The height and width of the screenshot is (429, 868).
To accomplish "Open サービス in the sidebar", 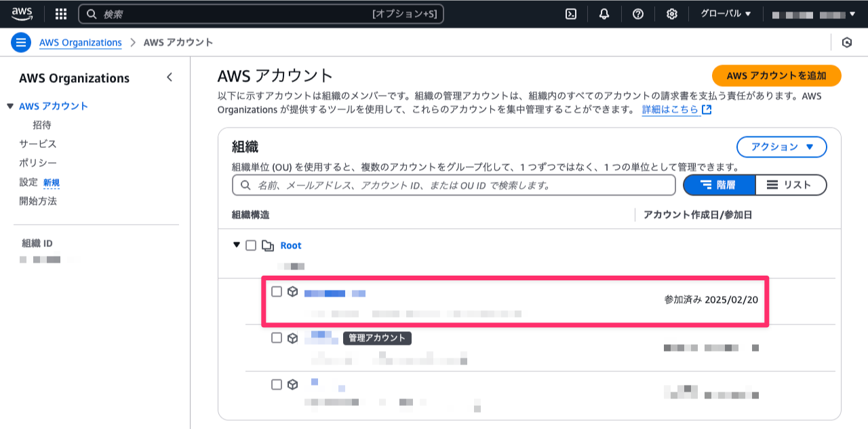I will [38, 144].
